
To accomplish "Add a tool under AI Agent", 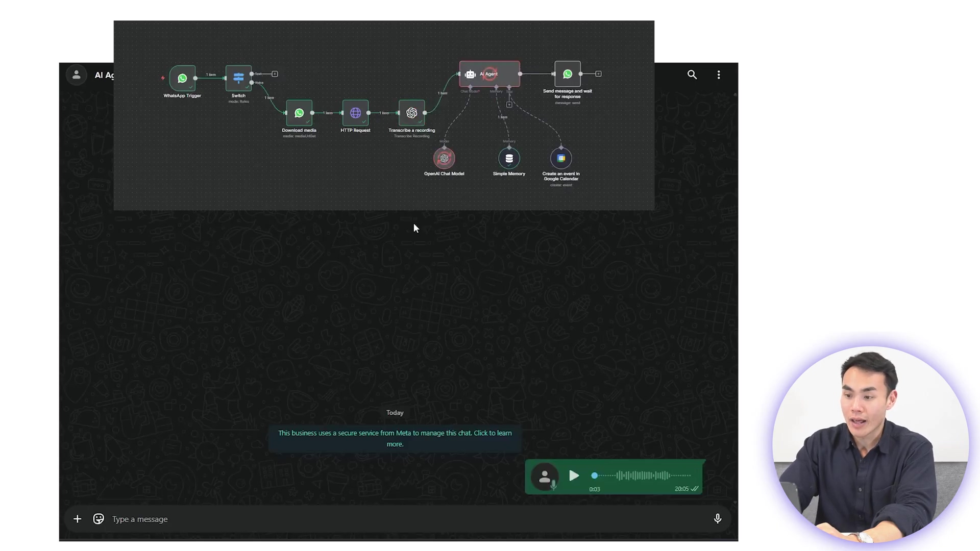I will pyautogui.click(x=509, y=105).
